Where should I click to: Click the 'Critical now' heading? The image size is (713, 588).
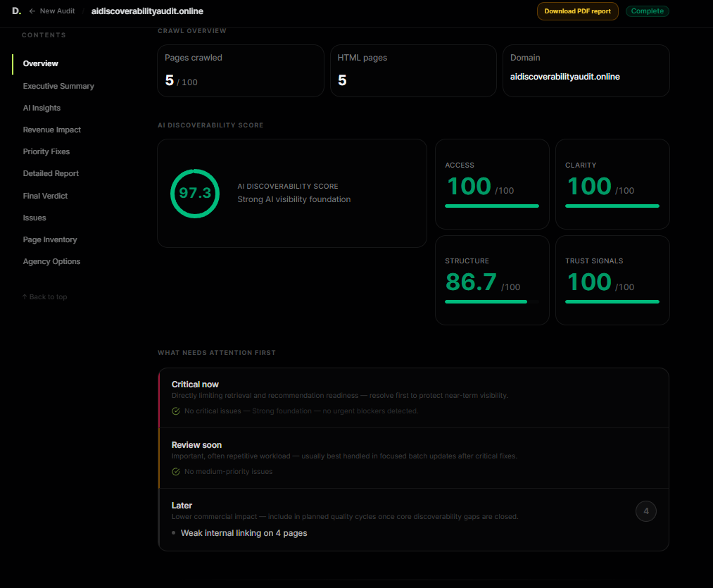tap(195, 384)
